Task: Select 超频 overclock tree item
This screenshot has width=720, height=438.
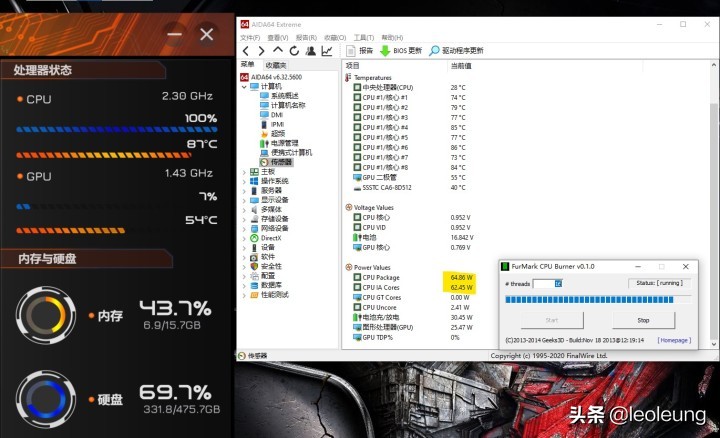Action: [273, 134]
